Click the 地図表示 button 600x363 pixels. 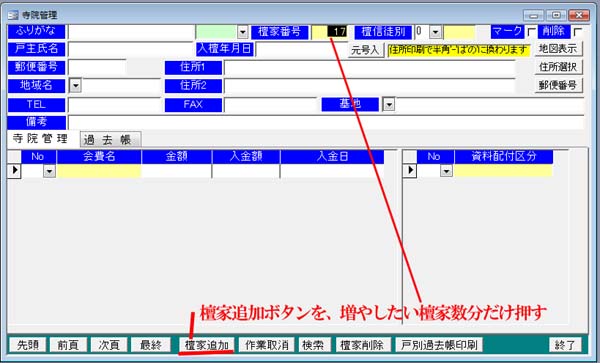(x=558, y=49)
